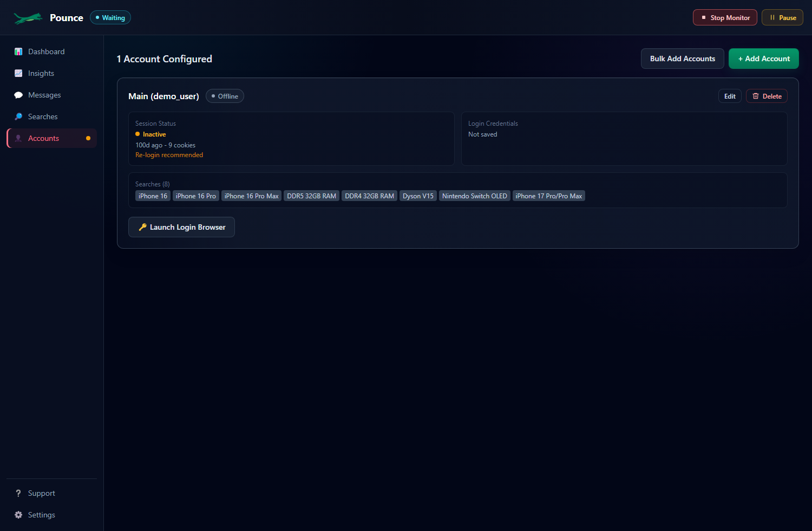Edit the Main demo_user account
The image size is (812, 531).
(730, 96)
